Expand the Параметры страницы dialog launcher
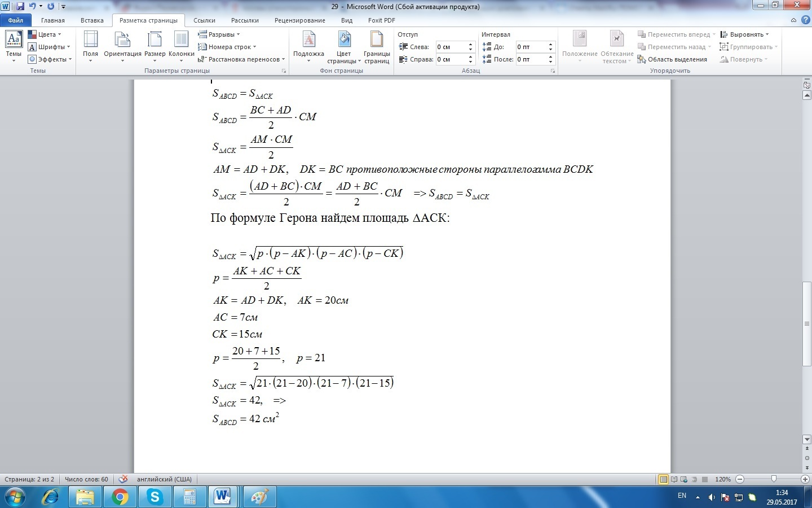 (284, 71)
